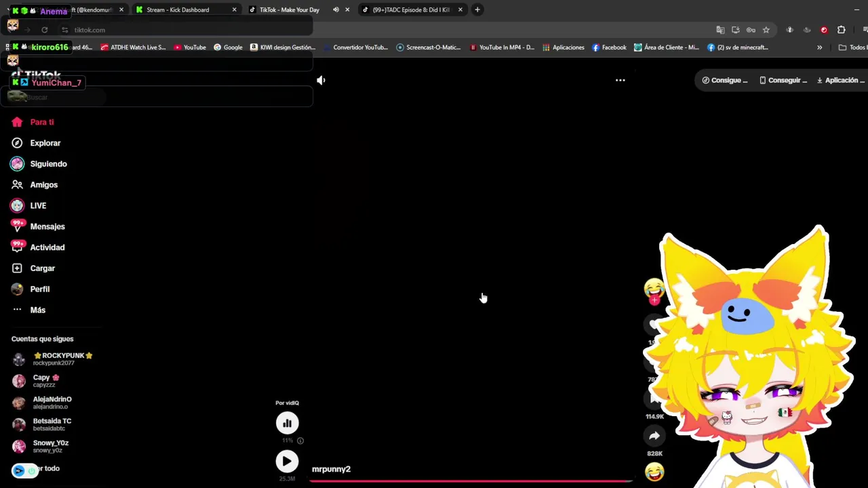Open ATDHE Watch Live bookmark
868x488 pixels.
pyautogui.click(x=133, y=47)
